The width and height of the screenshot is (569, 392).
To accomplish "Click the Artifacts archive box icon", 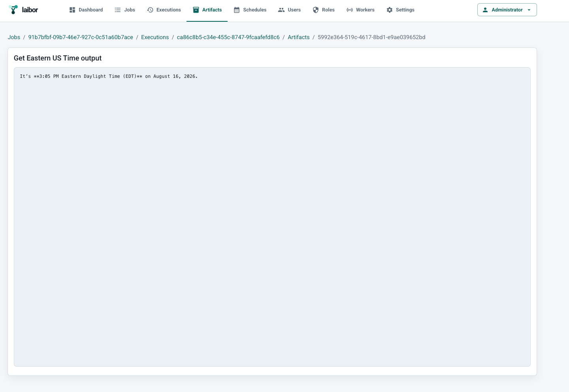I will pos(196,10).
